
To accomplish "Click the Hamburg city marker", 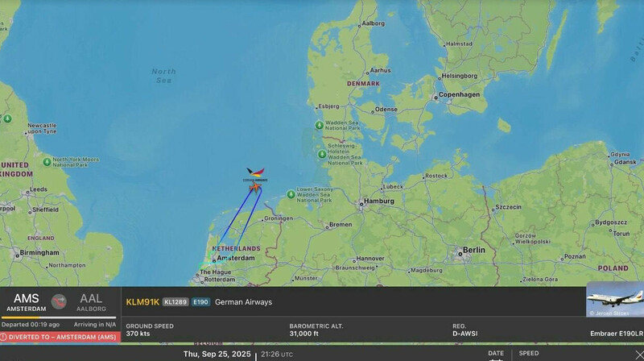I will click(x=361, y=203).
